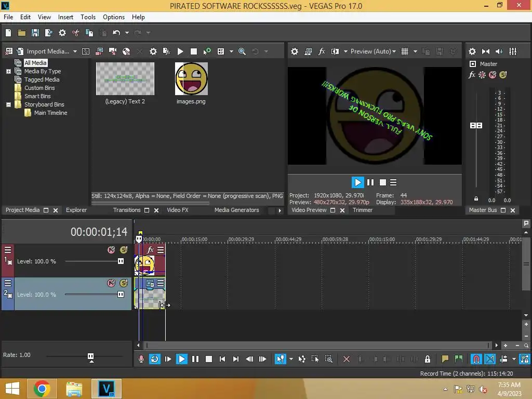Copy selection with copy icon
Image resolution: width=532 pixels, height=399 pixels.
89,33
